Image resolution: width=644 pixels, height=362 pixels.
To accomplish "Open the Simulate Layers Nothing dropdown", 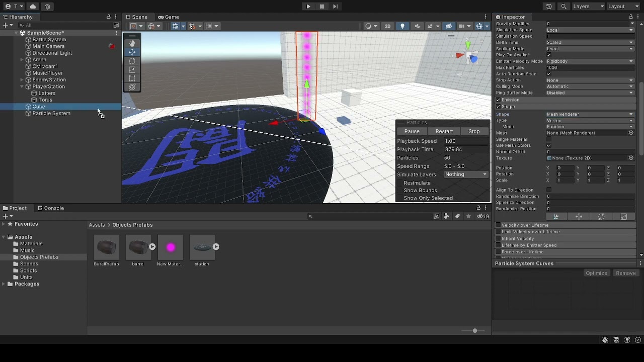I will (x=465, y=174).
